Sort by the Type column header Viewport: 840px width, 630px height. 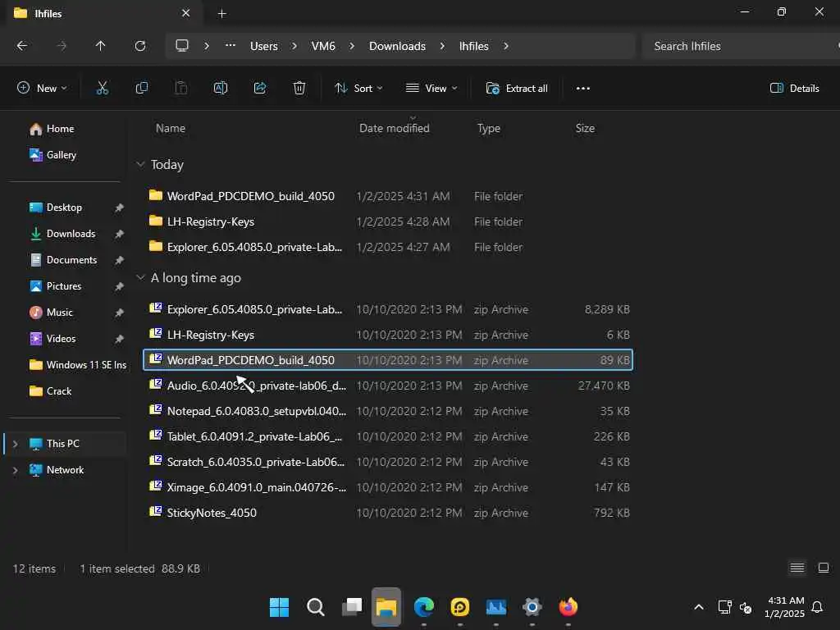pos(489,128)
